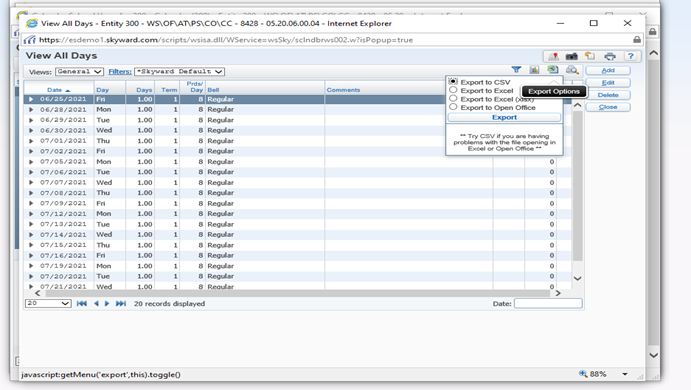Select the 07/06/2021 date cell

63,172
